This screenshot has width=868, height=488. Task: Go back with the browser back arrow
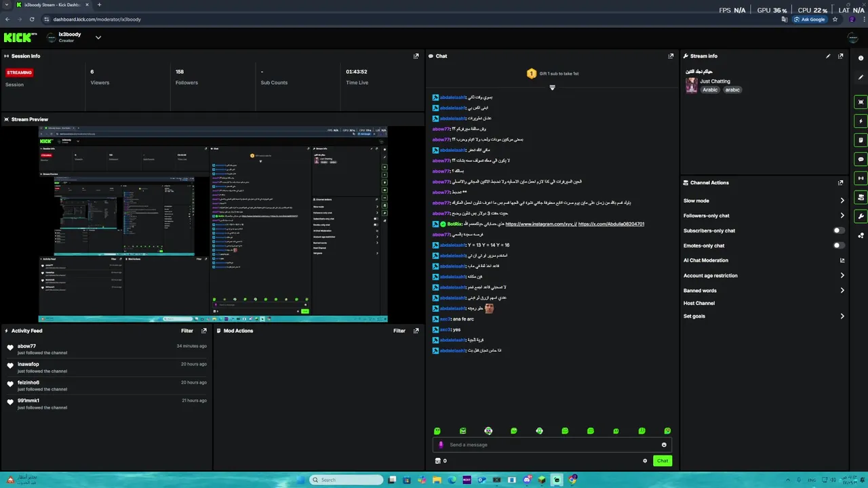click(7, 19)
